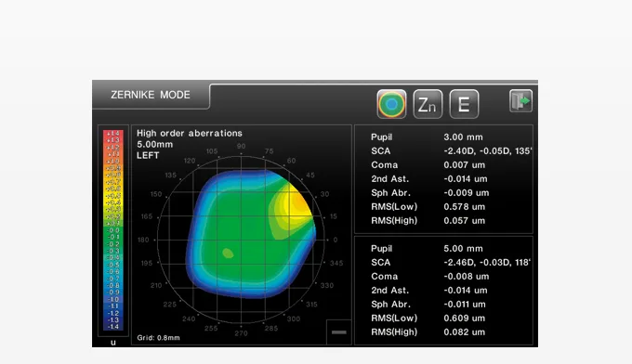
Task: Switch to the E chart view button
Action: (x=464, y=104)
